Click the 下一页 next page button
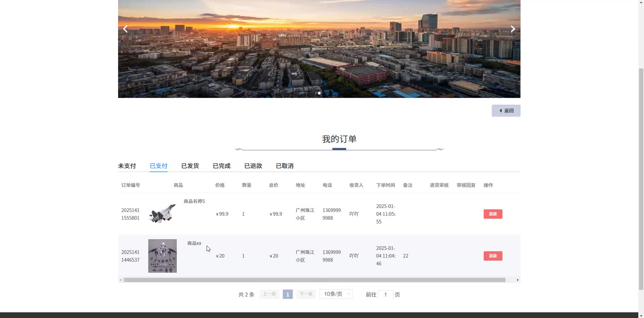This screenshot has height=318, width=644. [306, 294]
